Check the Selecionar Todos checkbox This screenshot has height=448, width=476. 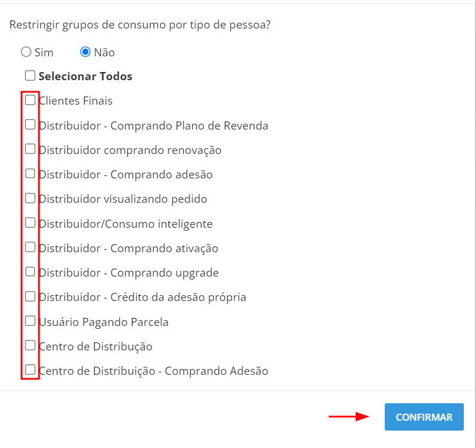30,76
